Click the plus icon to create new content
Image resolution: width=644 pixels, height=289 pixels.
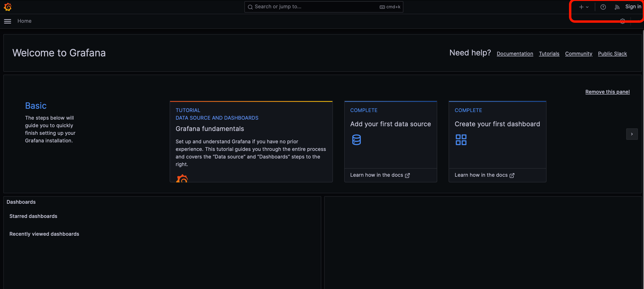pos(581,7)
